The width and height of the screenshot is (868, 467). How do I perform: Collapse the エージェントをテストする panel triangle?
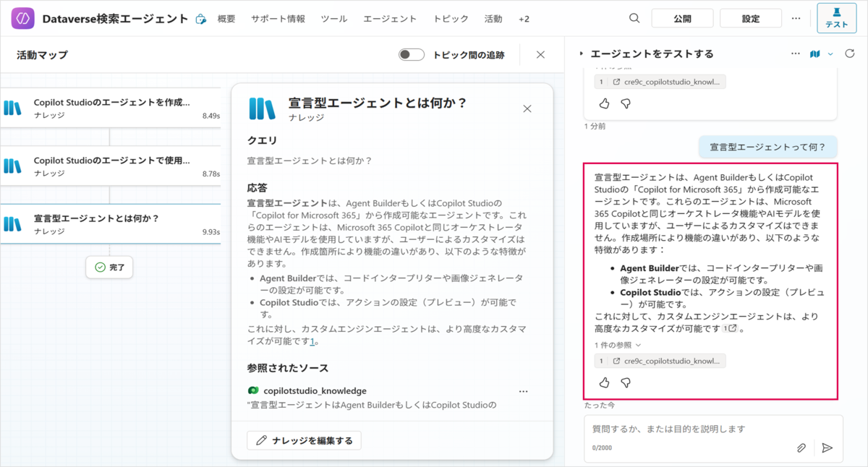(x=581, y=54)
